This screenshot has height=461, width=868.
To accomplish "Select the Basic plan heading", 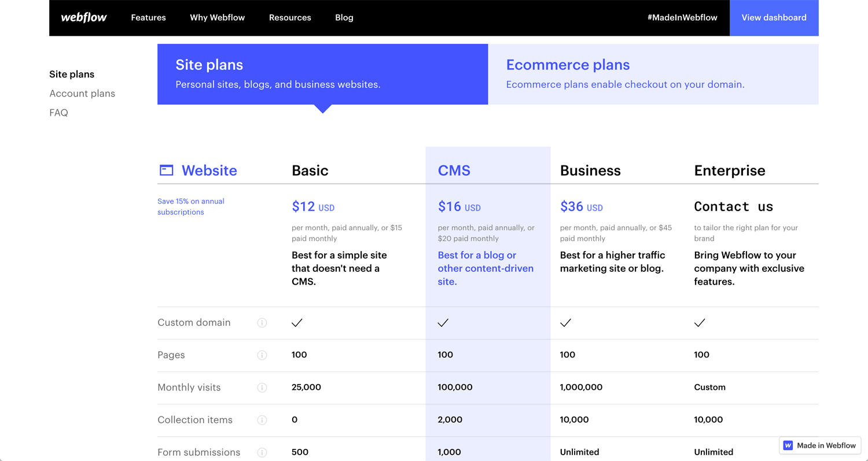I will 310,170.
